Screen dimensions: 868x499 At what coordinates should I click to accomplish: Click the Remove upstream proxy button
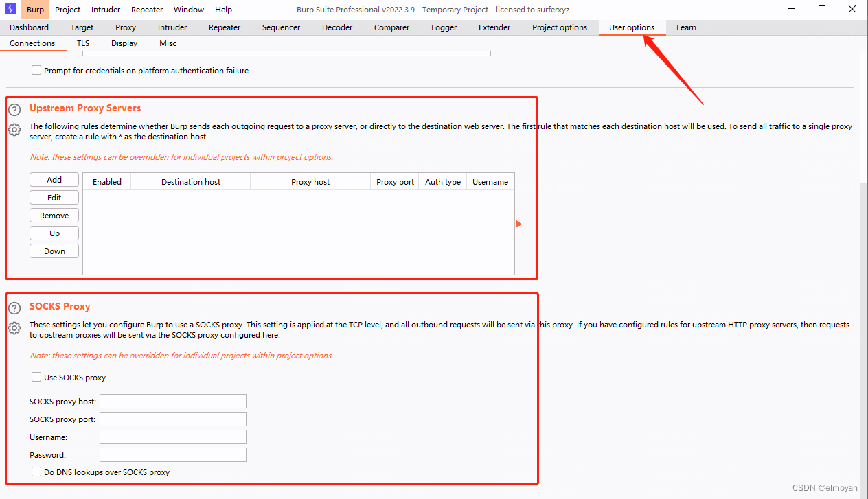point(54,216)
